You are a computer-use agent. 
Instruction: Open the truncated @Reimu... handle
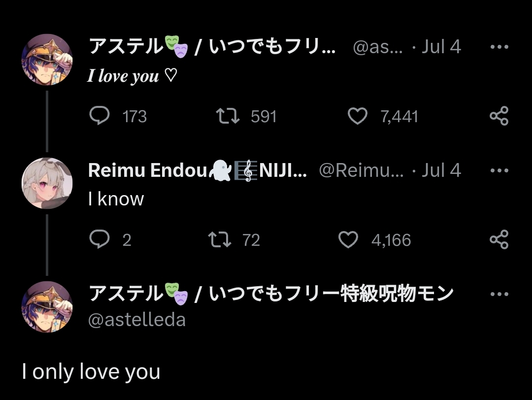pyautogui.click(x=362, y=170)
